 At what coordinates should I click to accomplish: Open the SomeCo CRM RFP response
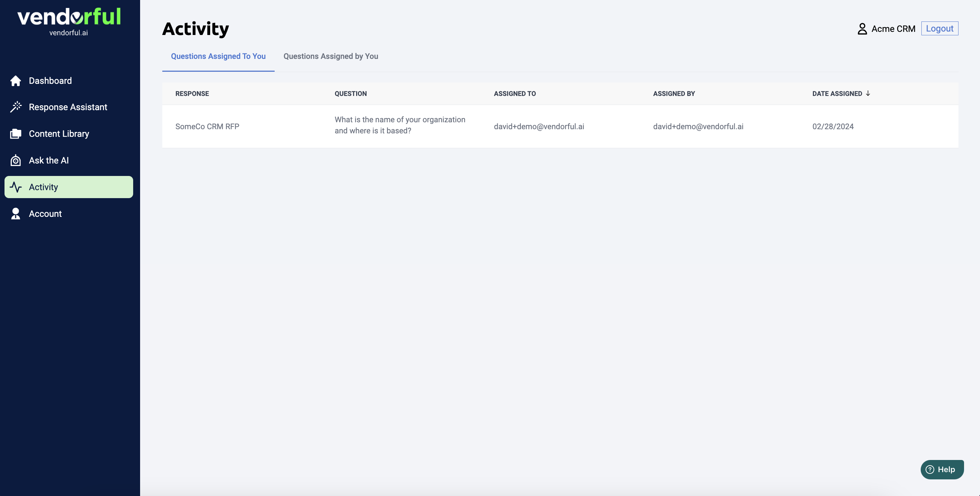pos(207,126)
